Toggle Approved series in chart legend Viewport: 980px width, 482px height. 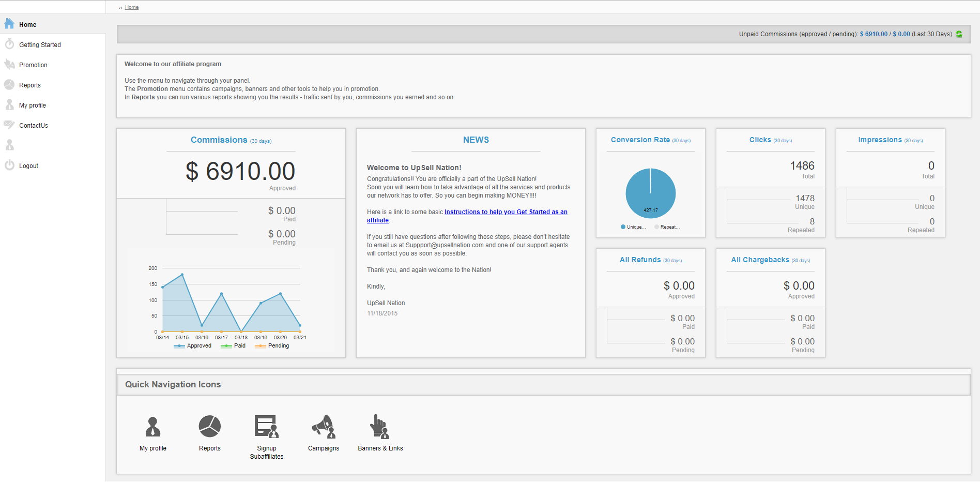(x=193, y=346)
